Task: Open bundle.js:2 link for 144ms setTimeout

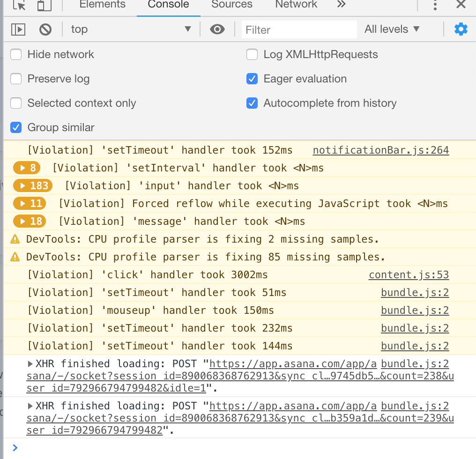Action: click(x=415, y=346)
